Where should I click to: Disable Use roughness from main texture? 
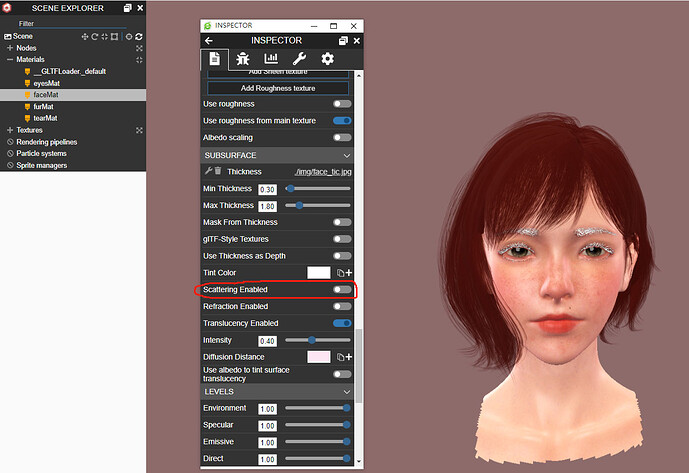pos(342,121)
